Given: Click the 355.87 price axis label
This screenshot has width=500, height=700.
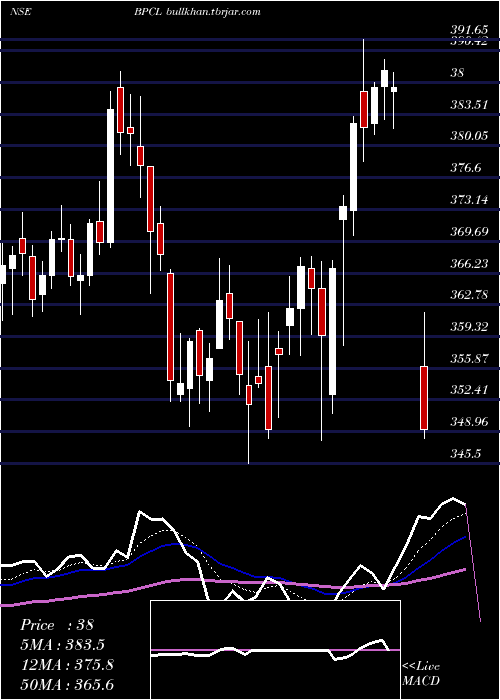Looking at the screenshot, I should tap(468, 358).
